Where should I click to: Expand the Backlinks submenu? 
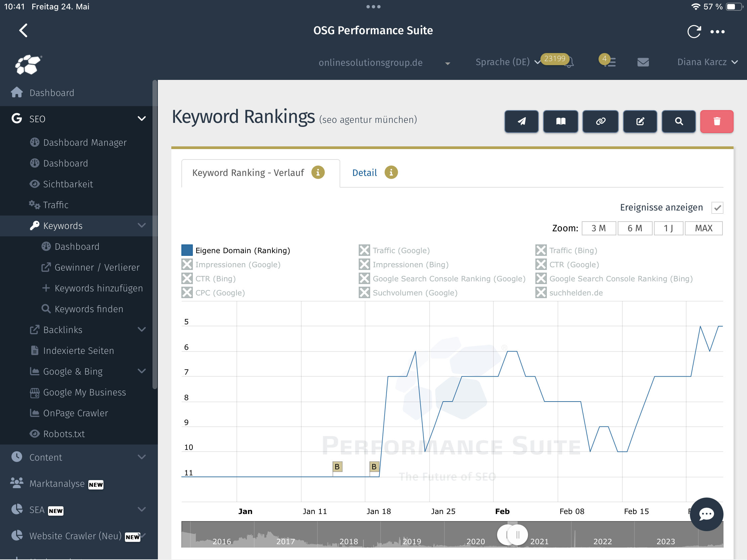pyautogui.click(x=142, y=329)
